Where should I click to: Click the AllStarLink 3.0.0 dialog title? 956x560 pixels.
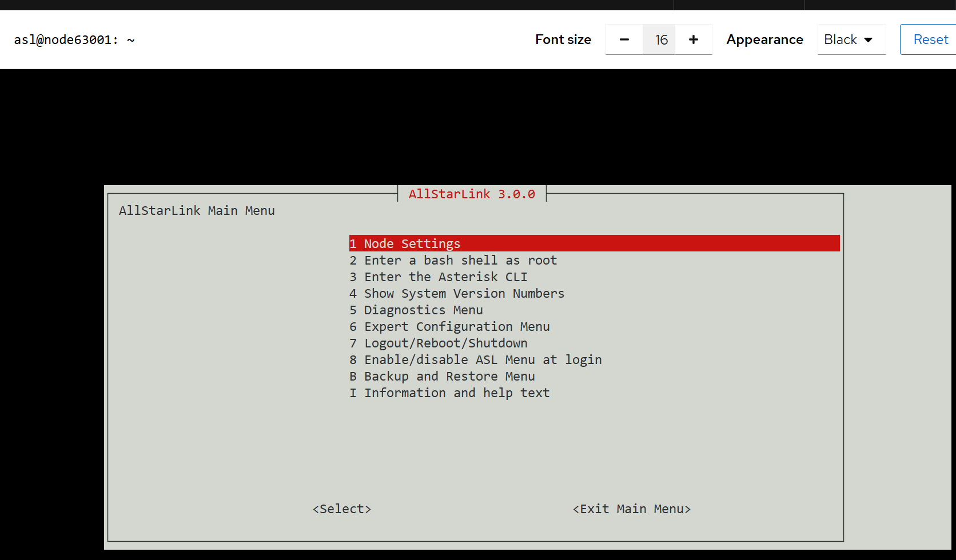pos(472,194)
